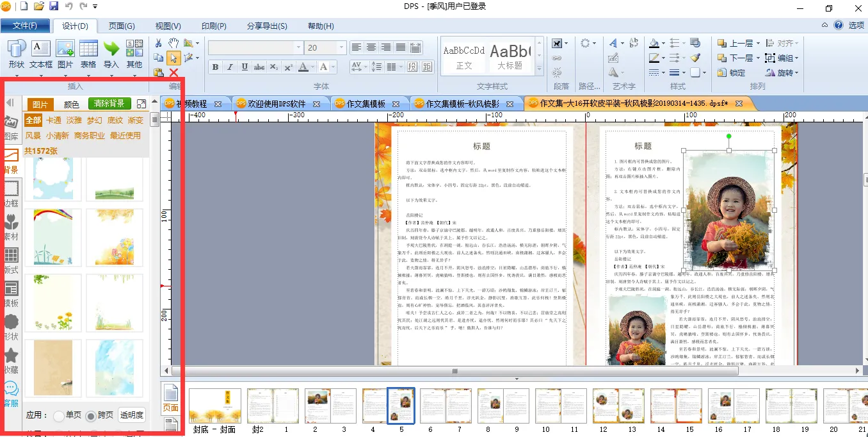868x437 pixels.
Task: Open the font size dropdown
Action: tap(341, 48)
